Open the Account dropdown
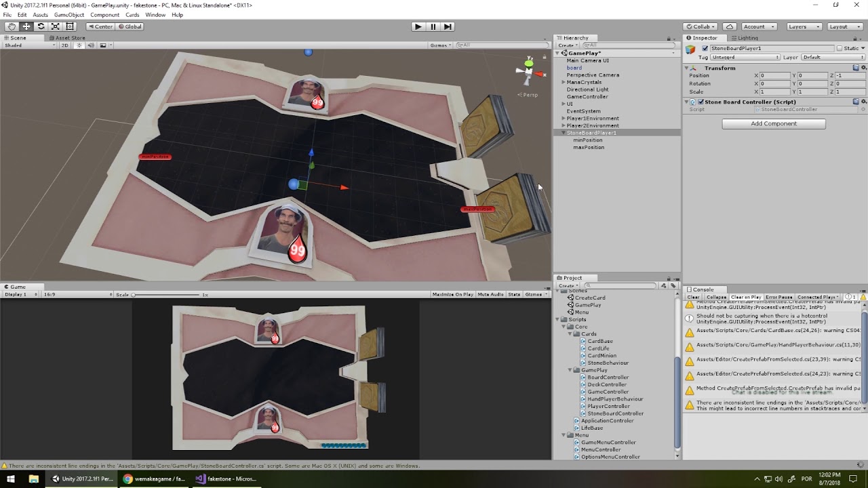 (758, 26)
